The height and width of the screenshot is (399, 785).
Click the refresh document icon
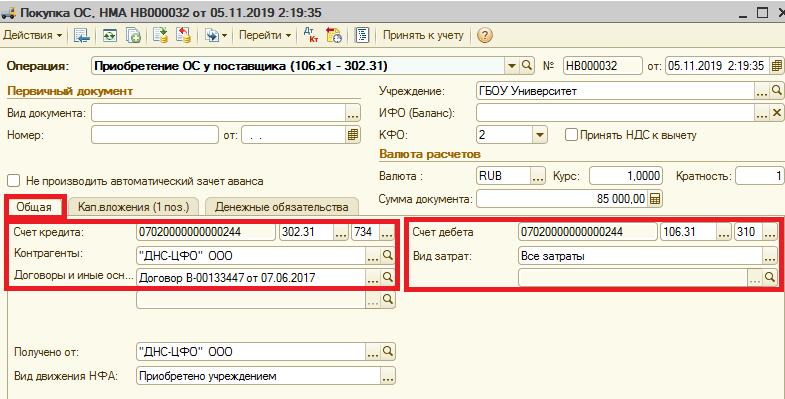click(x=110, y=36)
